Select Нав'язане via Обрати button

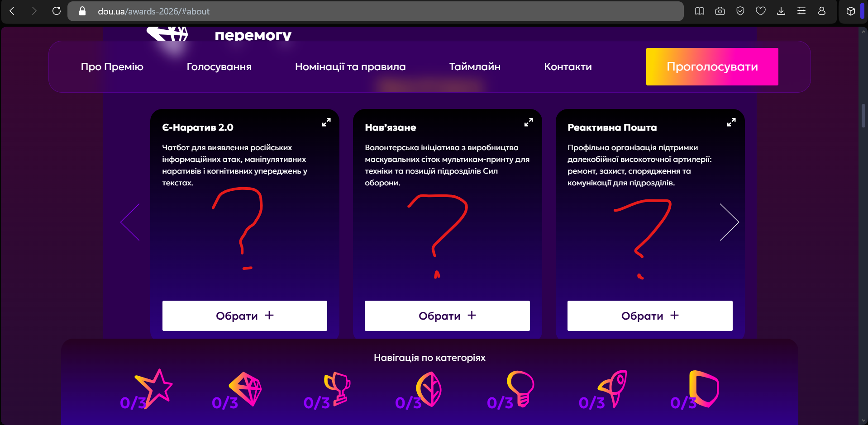pyautogui.click(x=447, y=316)
